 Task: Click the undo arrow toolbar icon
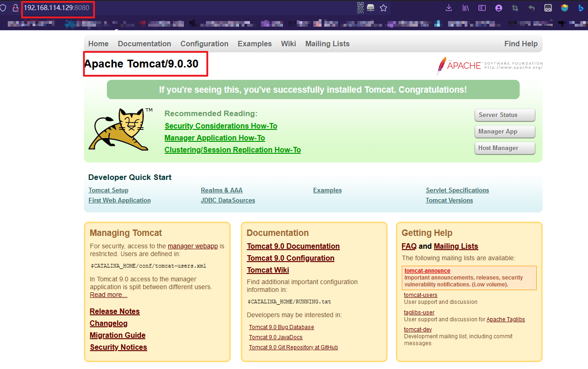coord(532,8)
